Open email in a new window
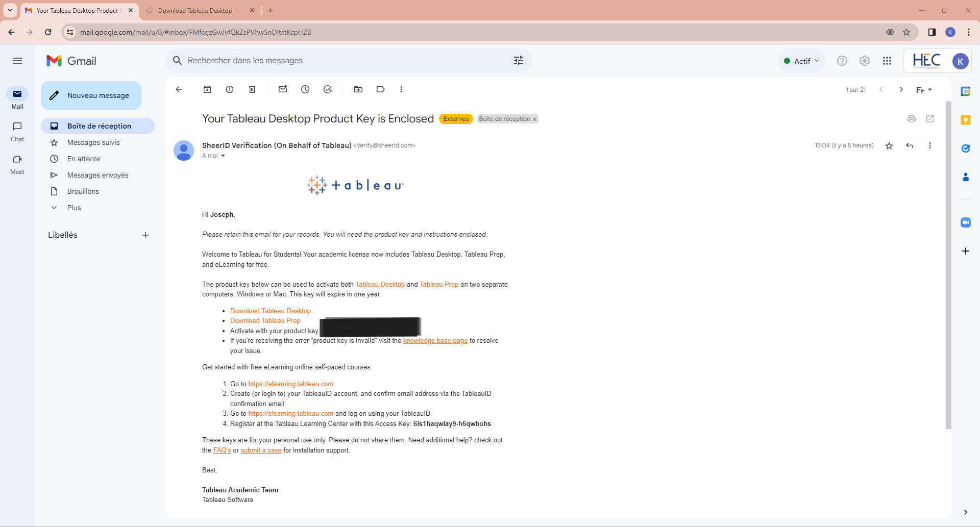 (930, 119)
